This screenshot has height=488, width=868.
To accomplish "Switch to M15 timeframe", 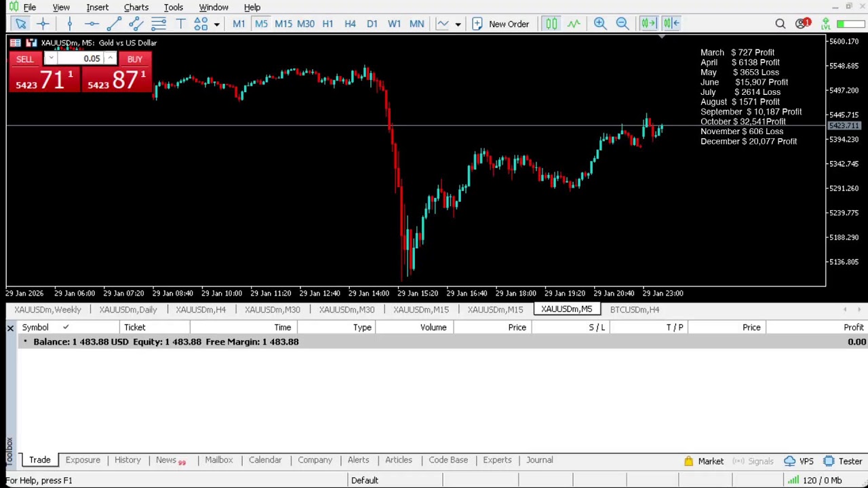I will point(283,24).
